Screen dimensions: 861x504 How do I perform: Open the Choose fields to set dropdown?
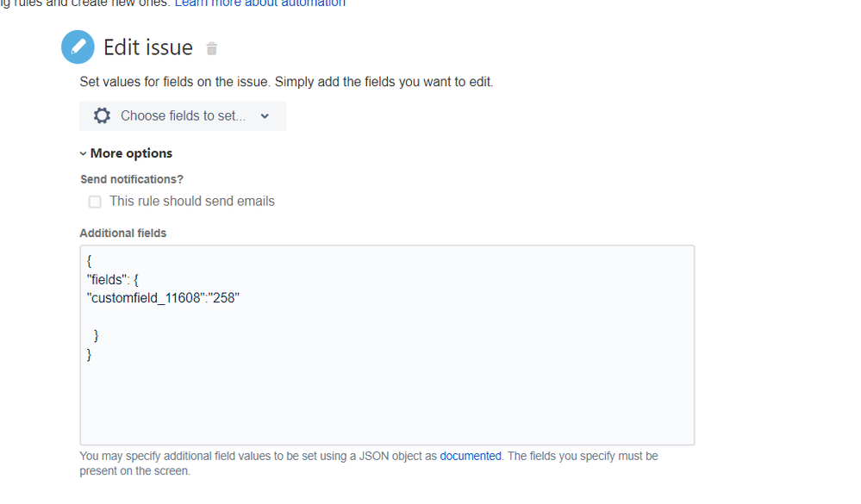[x=183, y=115]
